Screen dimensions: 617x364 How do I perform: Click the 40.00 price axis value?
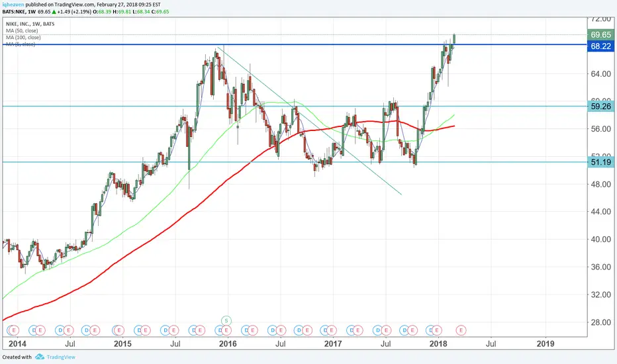[601, 240]
